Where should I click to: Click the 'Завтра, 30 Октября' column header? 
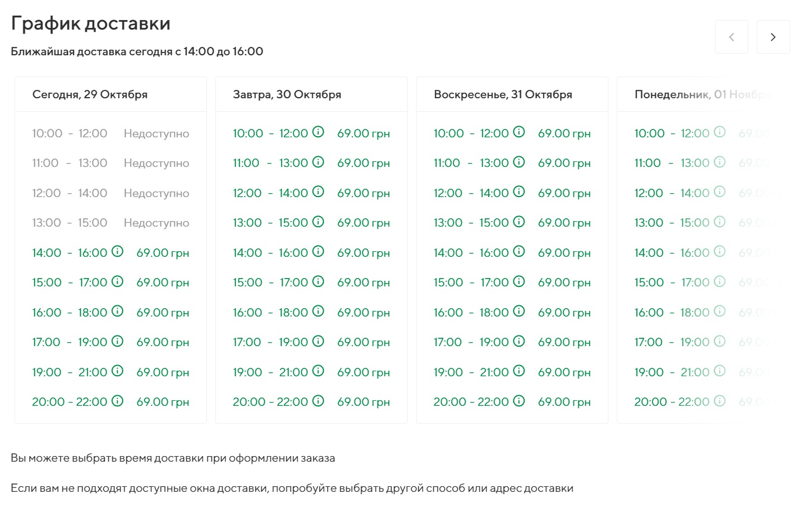[287, 94]
